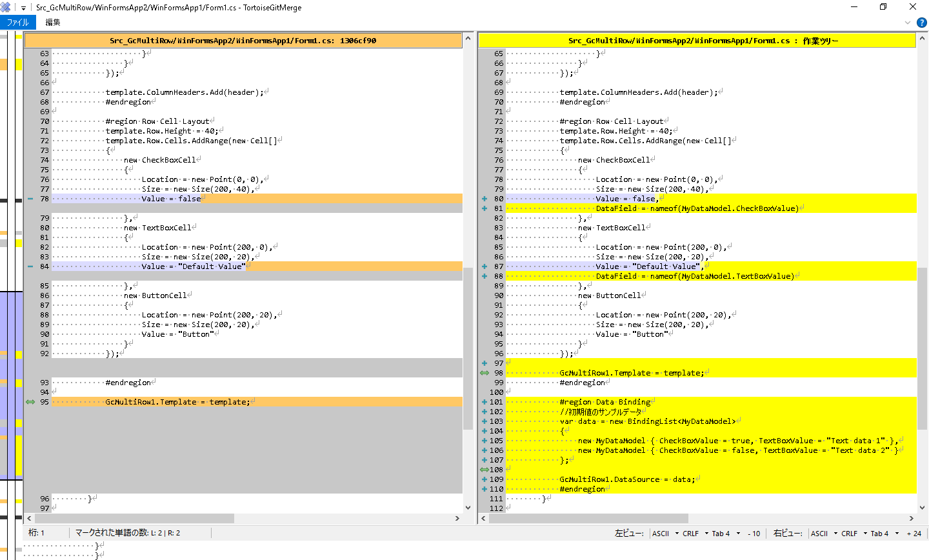
Task: Click the moved-block arrow icon on left line 95
Action: click(30, 402)
